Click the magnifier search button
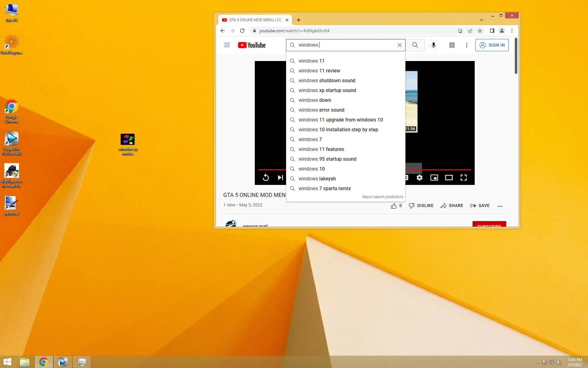Viewport: 588px width, 368px height. click(x=415, y=45)
